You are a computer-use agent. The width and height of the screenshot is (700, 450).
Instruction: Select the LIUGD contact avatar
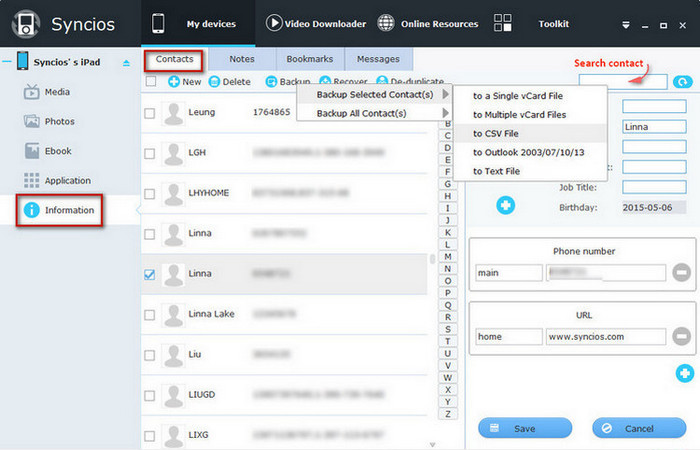coord(173,395)
